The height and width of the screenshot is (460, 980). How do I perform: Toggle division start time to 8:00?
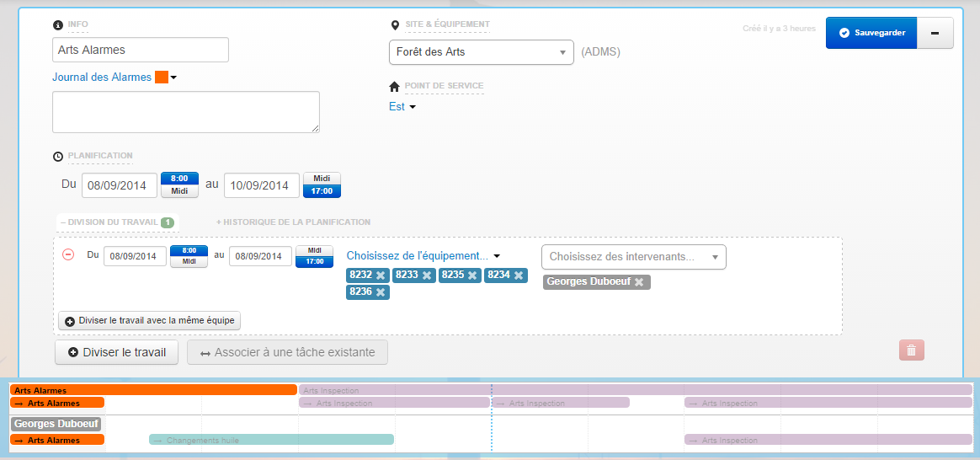click(x=189, y=250)
